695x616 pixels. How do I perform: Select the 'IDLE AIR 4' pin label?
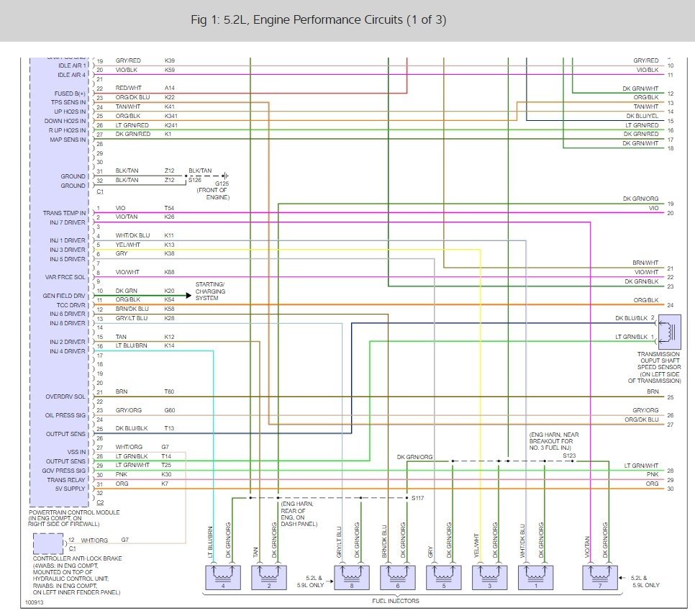coord(71,75)
